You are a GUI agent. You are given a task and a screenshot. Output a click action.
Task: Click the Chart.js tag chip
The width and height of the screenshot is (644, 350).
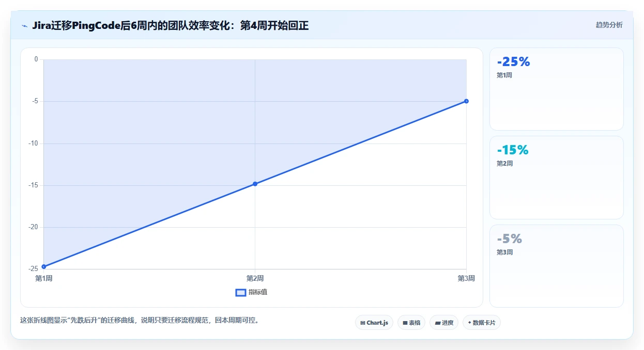(374, 323)
